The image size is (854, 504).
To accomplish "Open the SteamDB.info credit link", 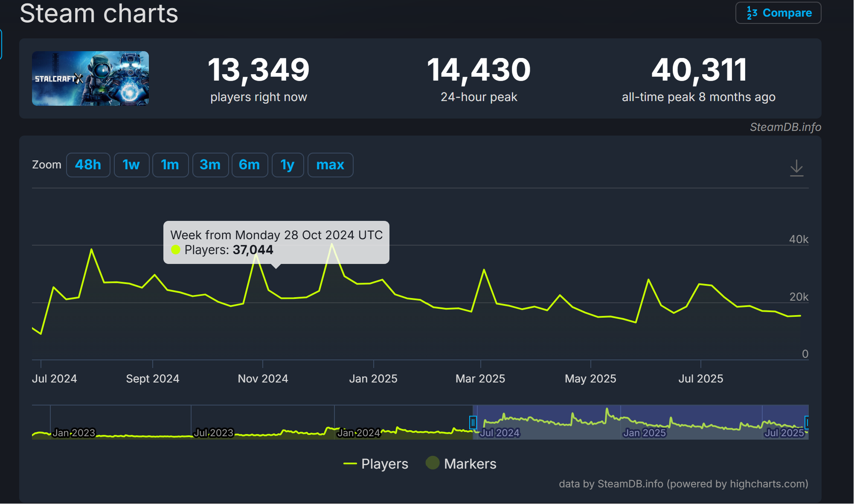I will pyautogui.click(x=785, y=127).
